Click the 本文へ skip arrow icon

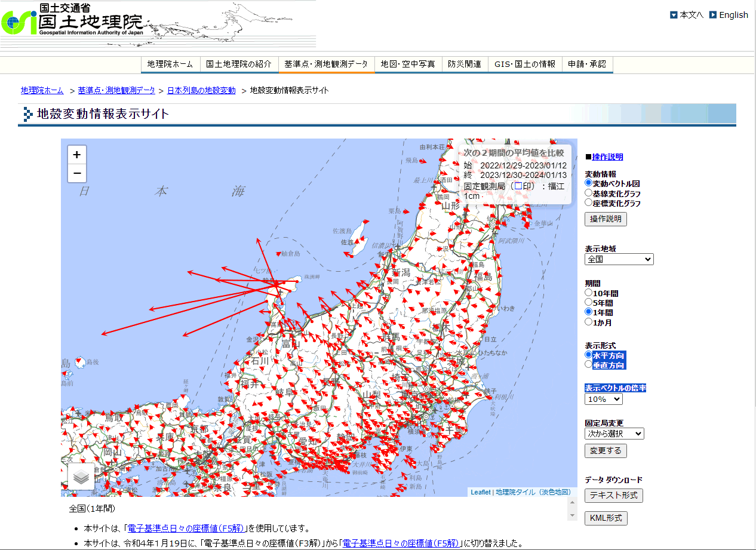pyautogui.click(x=674, y=15)
